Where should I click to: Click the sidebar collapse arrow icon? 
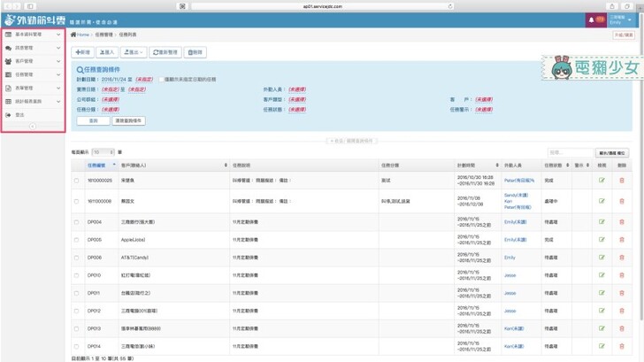[x=33, y=127]
